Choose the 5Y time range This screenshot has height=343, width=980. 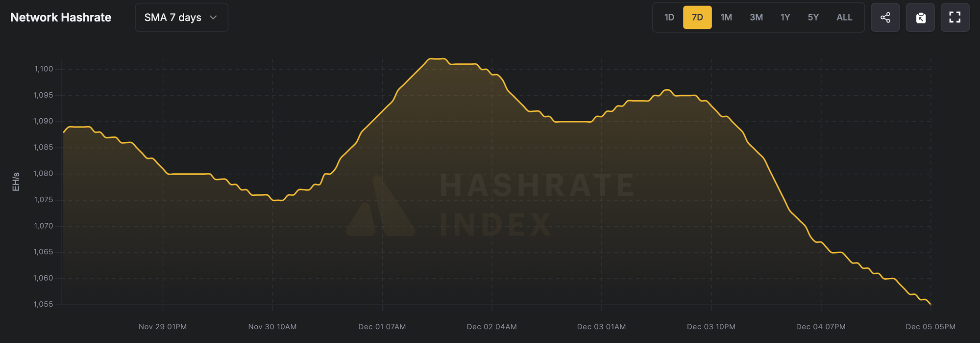[813, 17]
